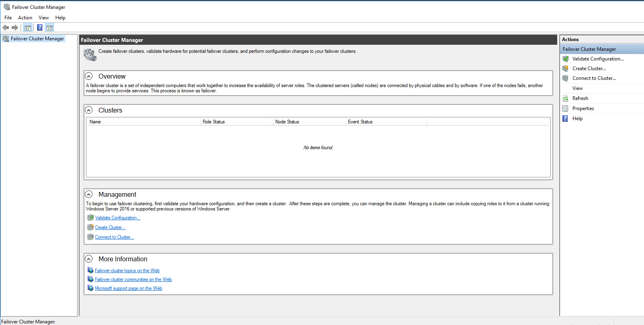Click the status bar text Failover Cluster Manager:
The height and width of the screenshot is (325, 644).
click(28, 322)
